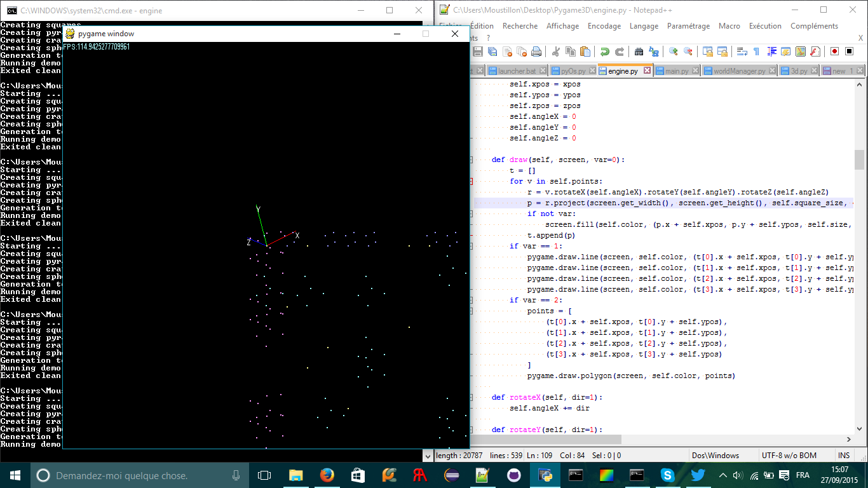Click the Cortana search box

(x=140, y=475)
